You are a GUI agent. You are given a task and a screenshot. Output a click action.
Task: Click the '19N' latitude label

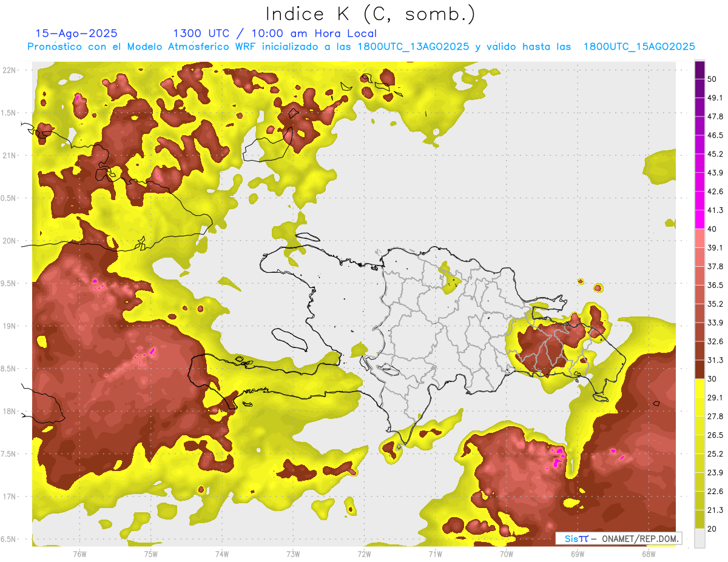click(9, 326)
